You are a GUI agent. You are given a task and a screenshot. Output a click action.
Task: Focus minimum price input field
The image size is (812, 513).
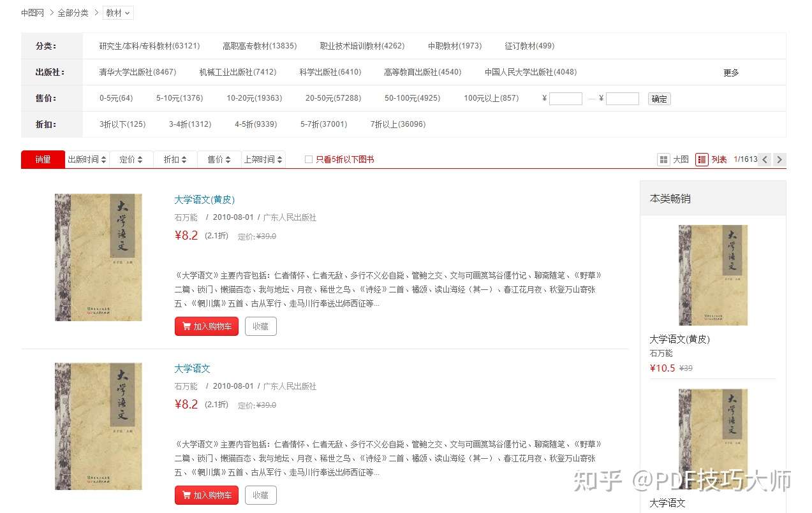[x=566, y=99]
